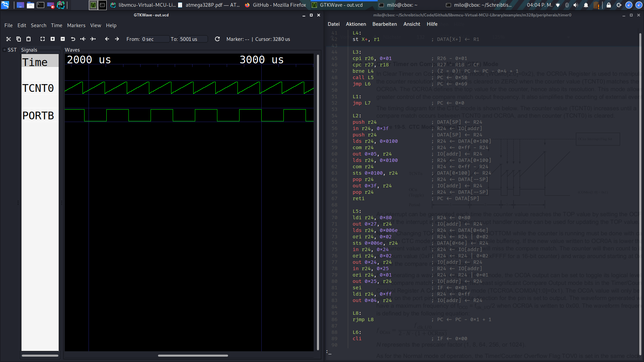
Task: Open the file manager panel icon
Action: pyautogui.click(x=31, y=5)
